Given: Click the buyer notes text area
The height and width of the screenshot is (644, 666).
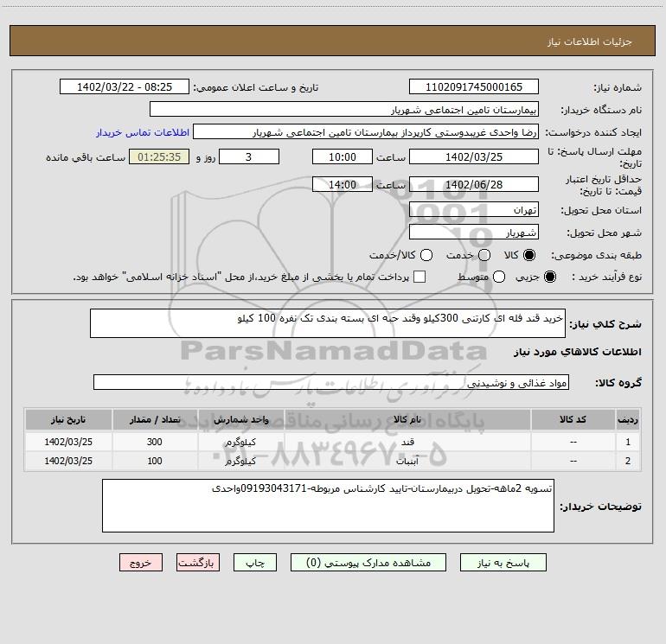Looking at the screenshot, I should tap(328, 506).
